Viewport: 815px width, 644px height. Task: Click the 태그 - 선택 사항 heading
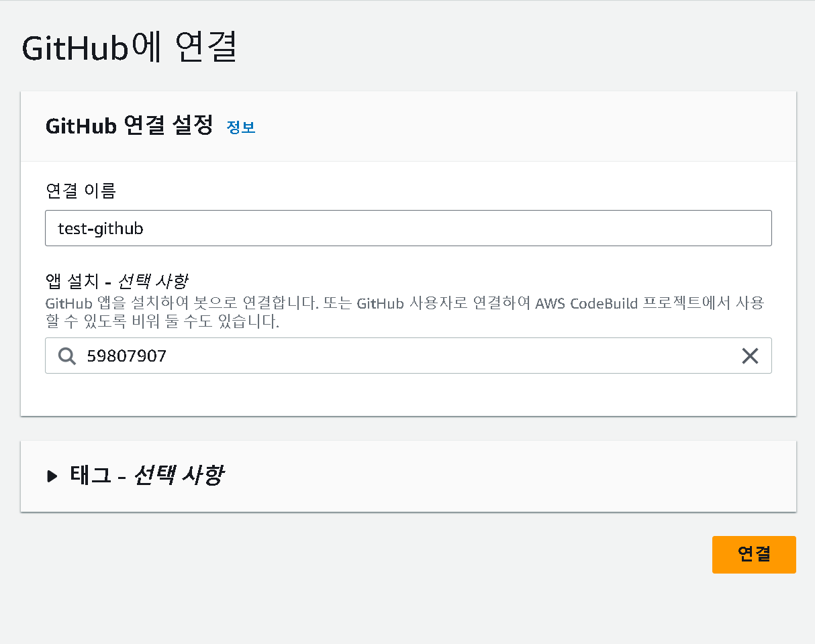click(x=146, y=476)
